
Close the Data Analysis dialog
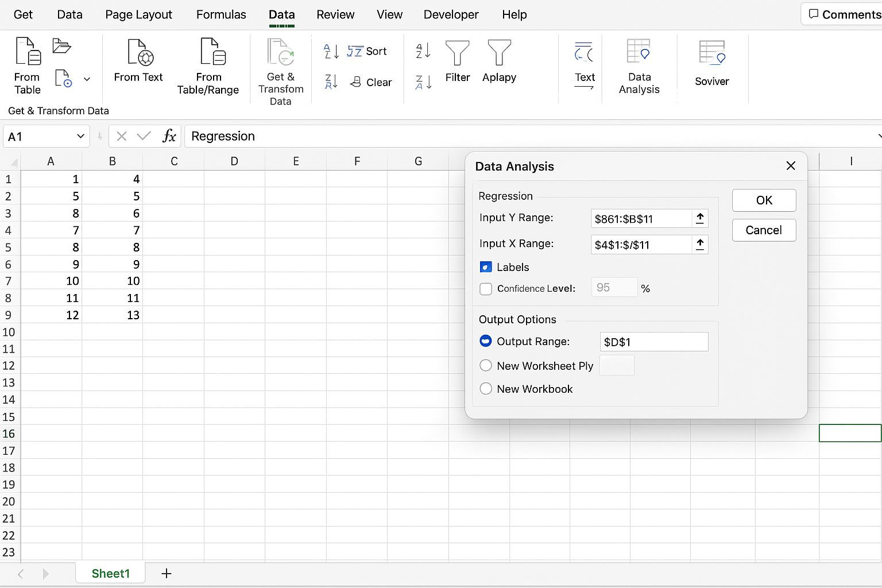(791, 166)
